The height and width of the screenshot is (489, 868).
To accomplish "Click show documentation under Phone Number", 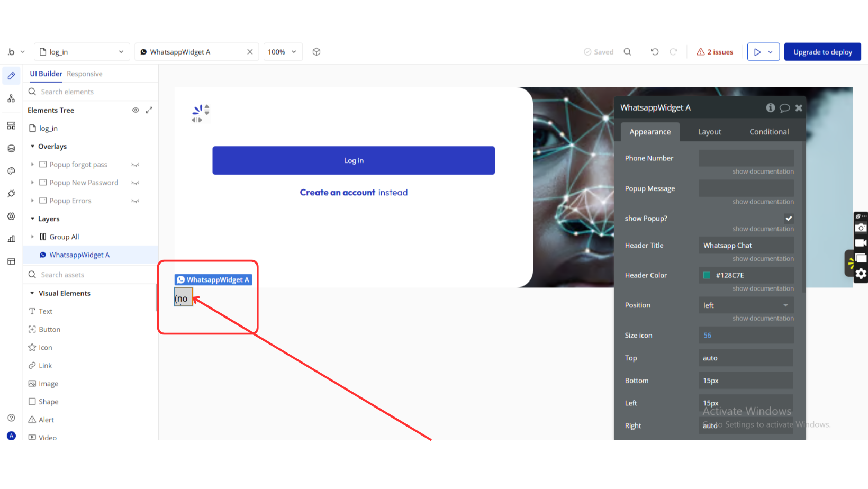I will point(763,171).
